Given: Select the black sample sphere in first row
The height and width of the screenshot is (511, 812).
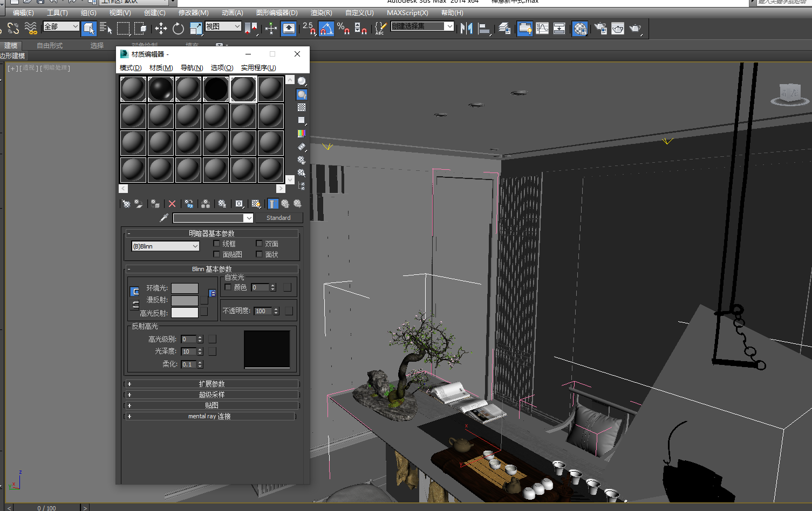Looking at the screenshot, I should (216, 89).
